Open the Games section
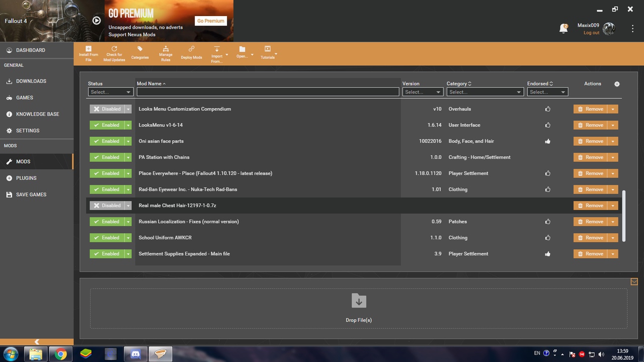Viewport: 644px width, 362px height. [x=37, y=98]
